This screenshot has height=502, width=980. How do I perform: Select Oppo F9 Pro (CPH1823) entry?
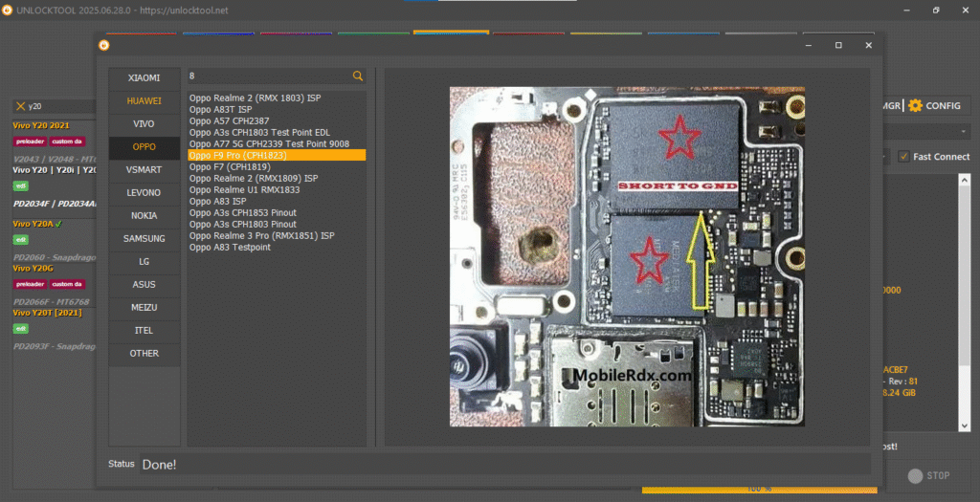(277, 156)
